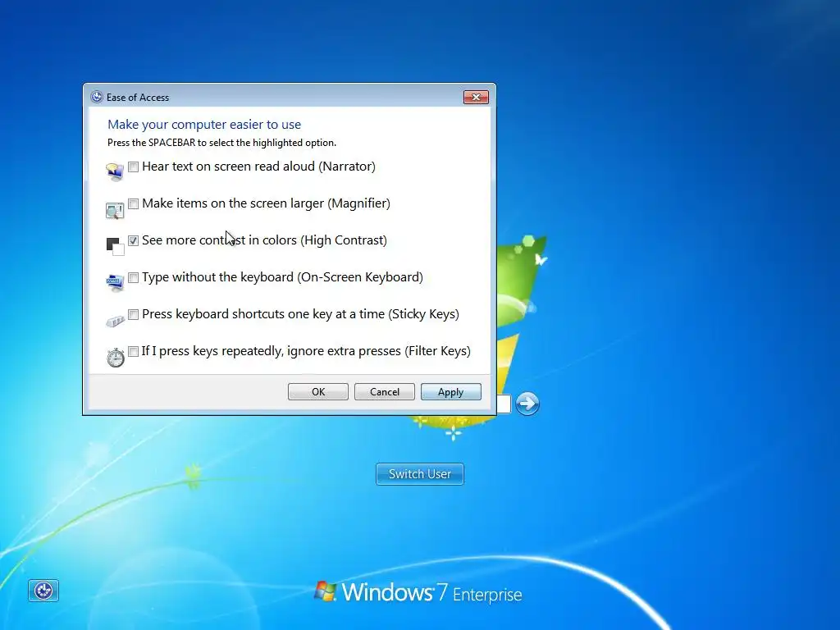The height and width of the screenshot is (630, 840).
Task: Click the Apply button
Action: [451, 391]
